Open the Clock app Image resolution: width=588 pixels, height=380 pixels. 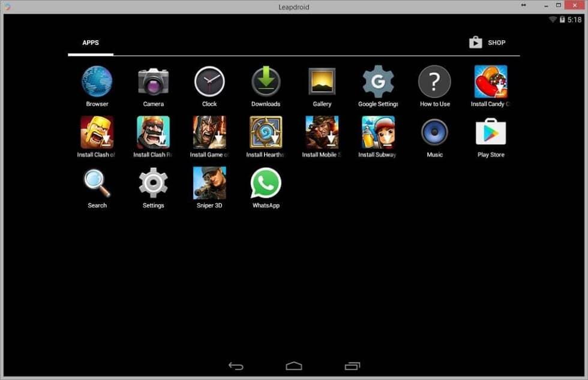coord(209,82)
